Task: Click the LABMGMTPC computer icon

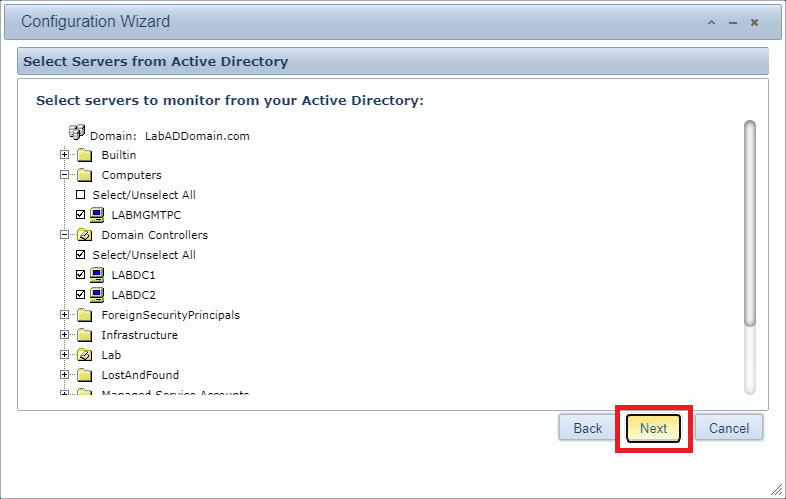Action: pyautogui.click(x=97, y=215)
